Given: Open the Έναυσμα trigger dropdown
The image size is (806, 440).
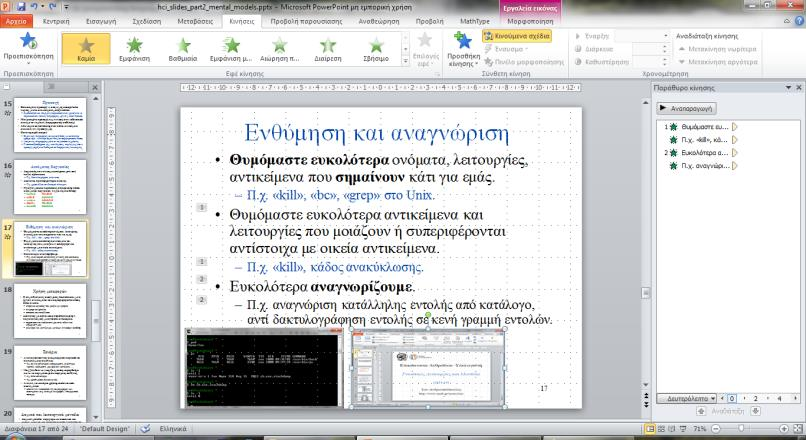Looking at the screenshot, I should coord(506,49).
